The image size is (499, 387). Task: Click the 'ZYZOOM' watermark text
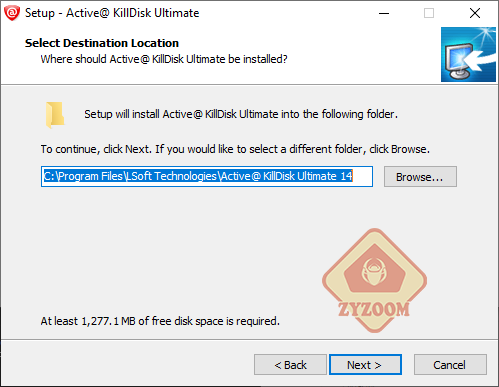pos(374,309)
